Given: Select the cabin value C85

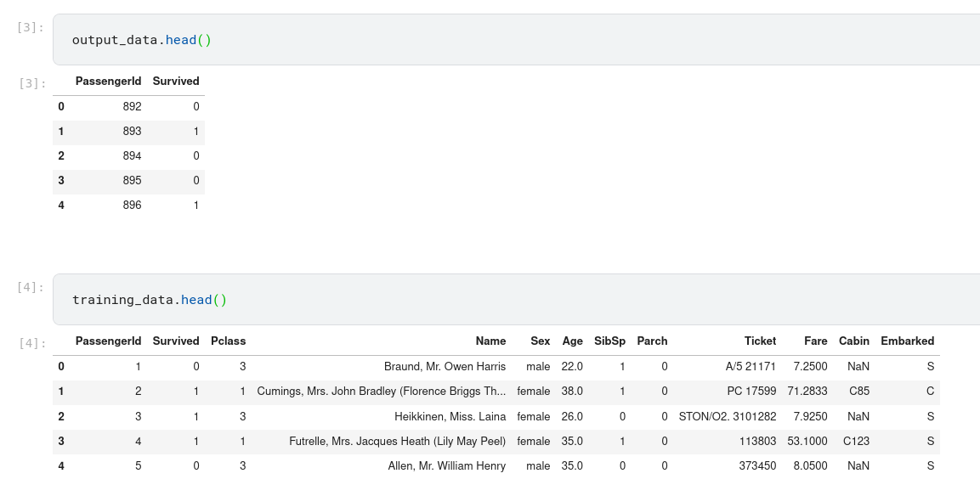Looking at the screenshot, I should tap(858, 392).
